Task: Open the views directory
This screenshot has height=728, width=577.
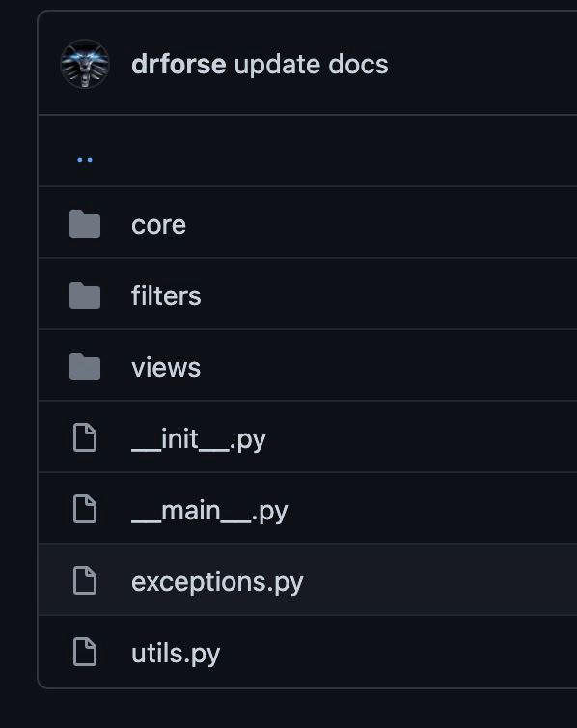Action: coord(166,367)
